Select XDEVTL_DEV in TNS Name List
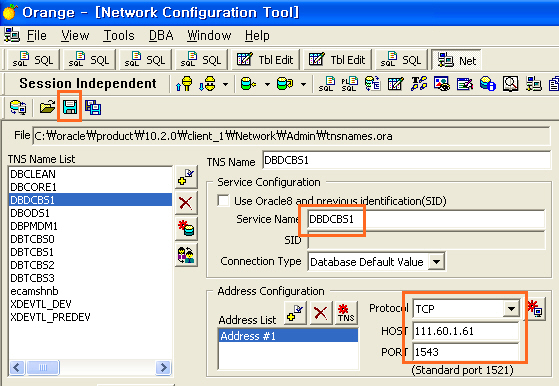The width and height of the screenshot is (559, 386). [90, 304]
